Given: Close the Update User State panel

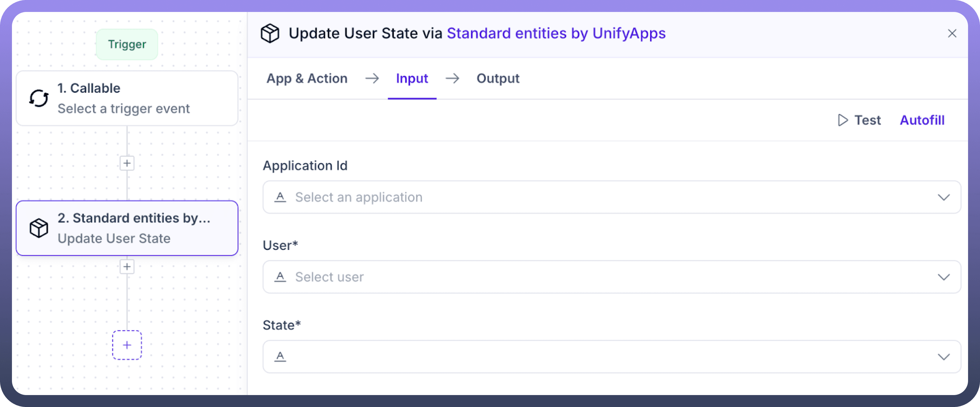Looking at the screenshot, I should 952,33.
